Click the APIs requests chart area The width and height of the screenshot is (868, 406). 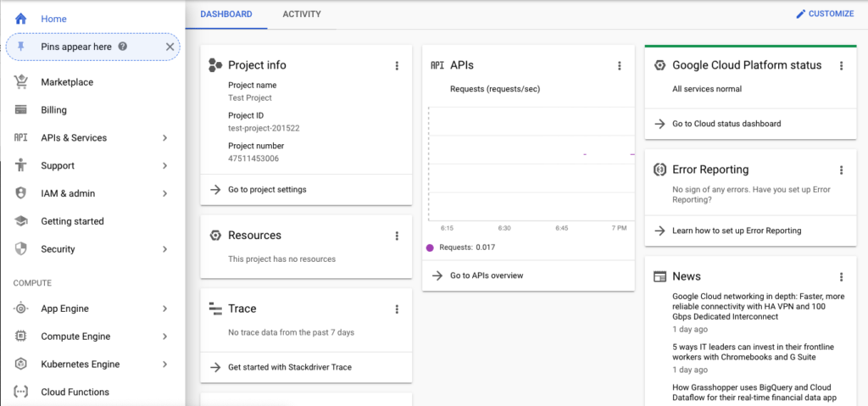coord(531,164)
